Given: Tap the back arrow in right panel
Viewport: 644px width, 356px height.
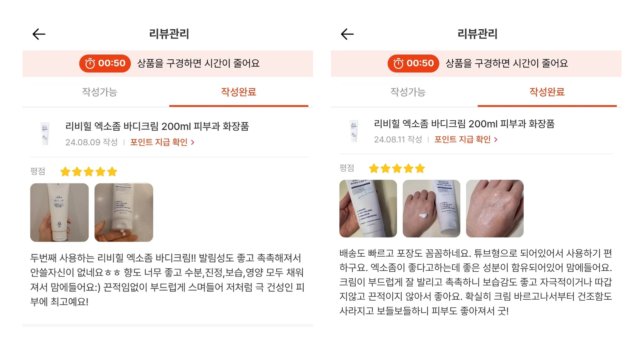Looking at the screenshot, I should tap(347, 34).
